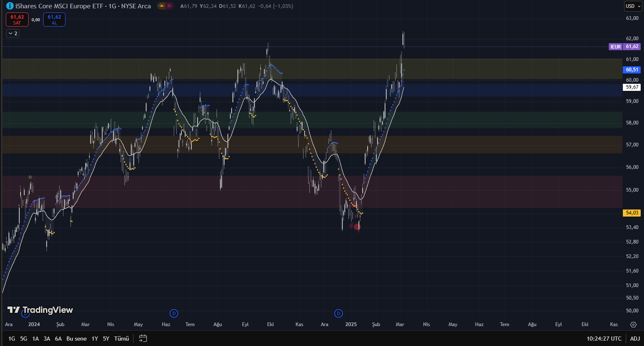Open the USD currency dropdown

[633, 6]
